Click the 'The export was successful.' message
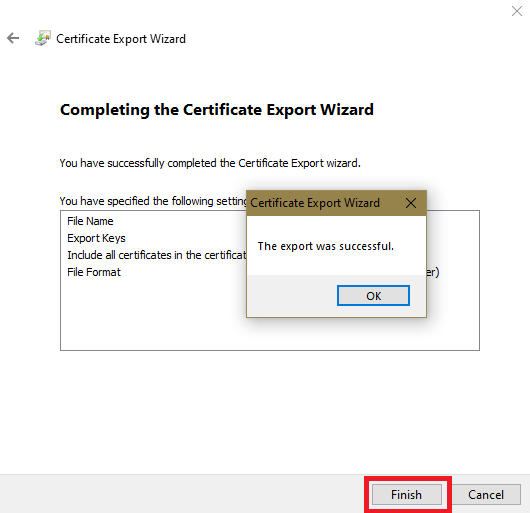Image resolution: width=530 pixels, height=513 pixels. (x=326, y=246)
